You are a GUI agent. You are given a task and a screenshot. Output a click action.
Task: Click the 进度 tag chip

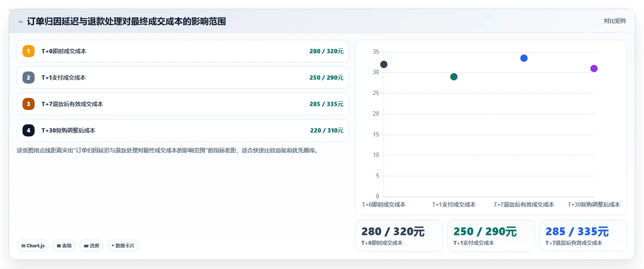click(91, 246)
